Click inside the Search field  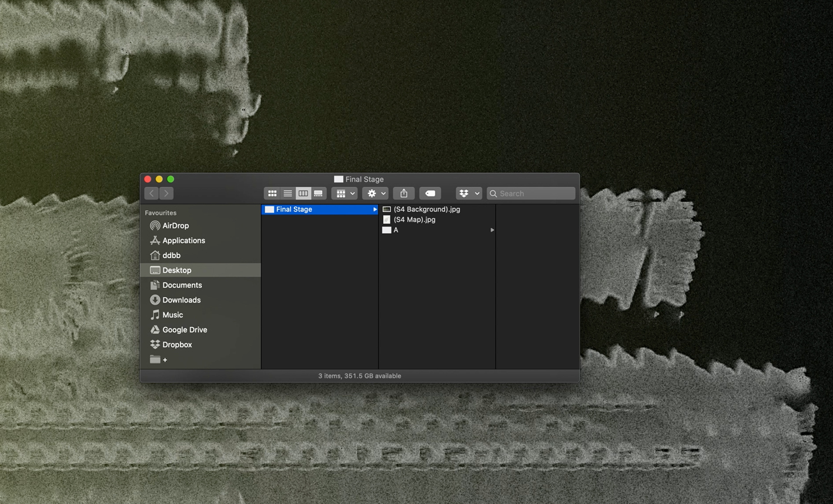[535, 193]
